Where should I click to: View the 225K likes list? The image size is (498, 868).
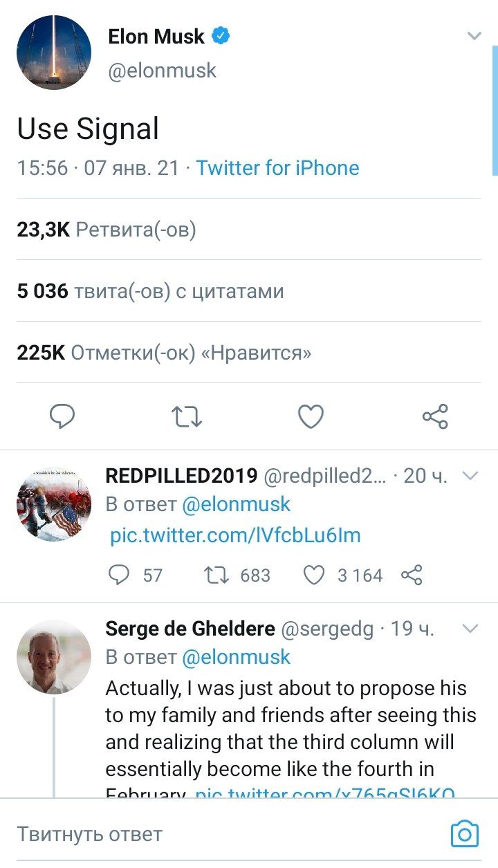coord(164,353)
